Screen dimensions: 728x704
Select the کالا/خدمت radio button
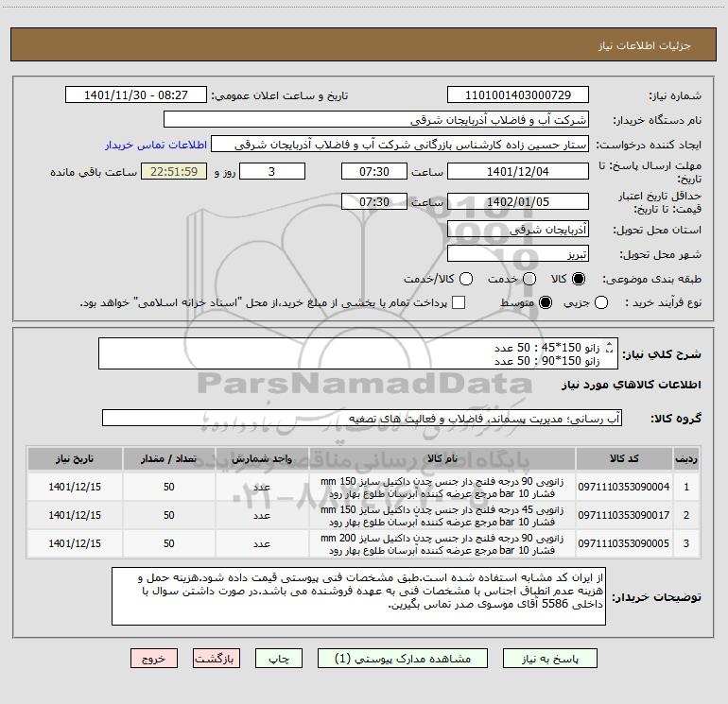pos(466,279)
